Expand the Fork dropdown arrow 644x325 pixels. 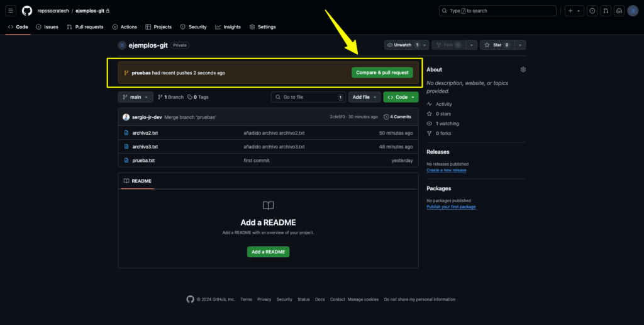[472, 45]
